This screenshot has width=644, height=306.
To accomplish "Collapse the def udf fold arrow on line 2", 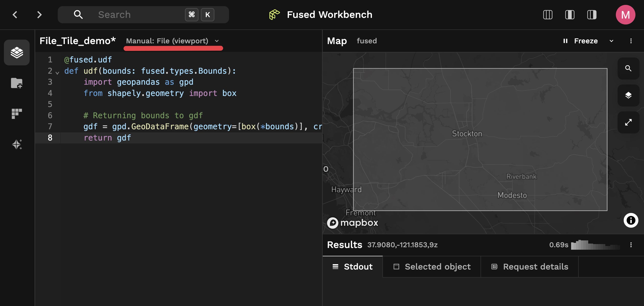I will pos(57,73).
